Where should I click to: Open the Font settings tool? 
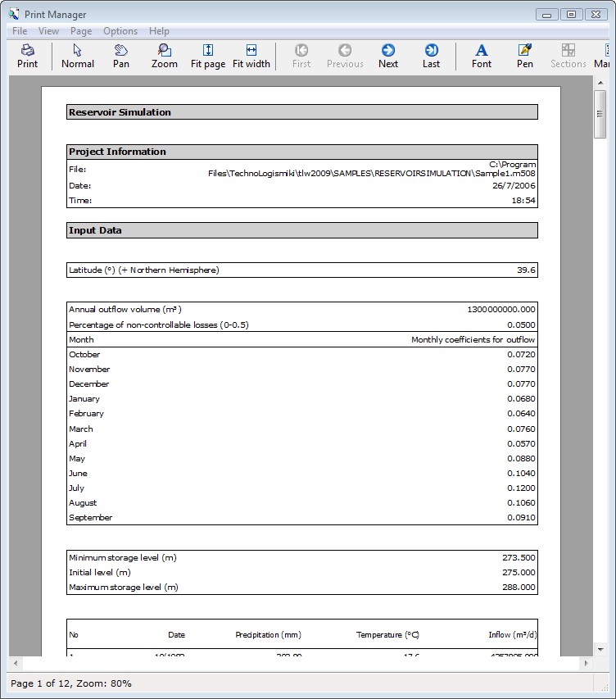pos(482,56)
